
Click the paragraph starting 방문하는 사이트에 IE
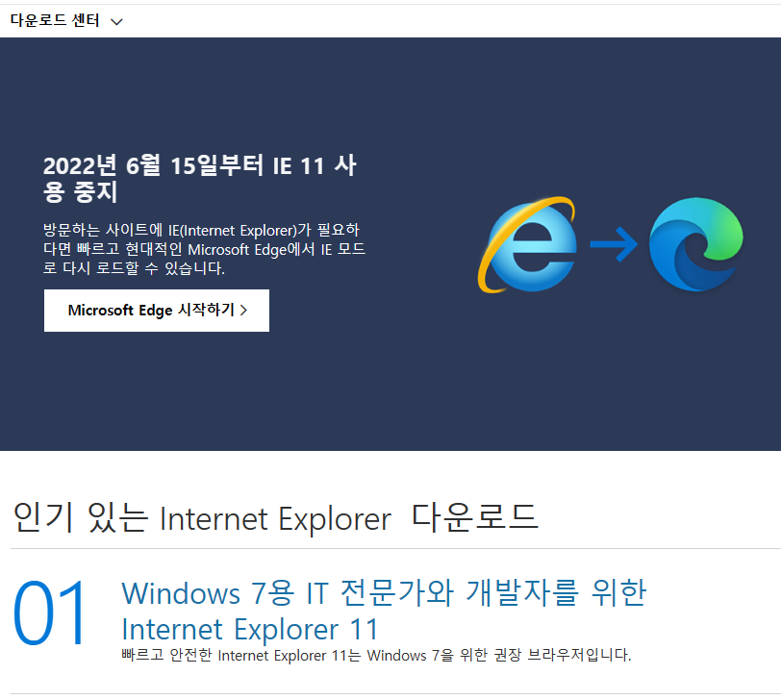click(204, 249)
